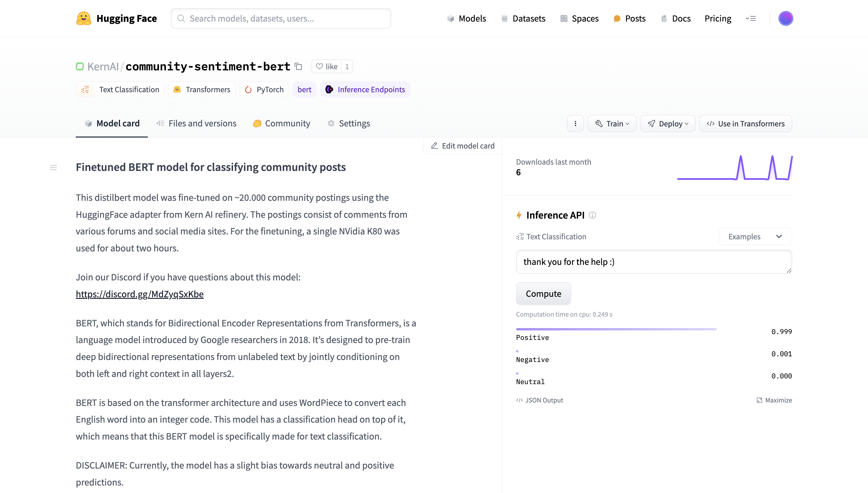Open the Deploy dropdown

[x=668, y=124]
